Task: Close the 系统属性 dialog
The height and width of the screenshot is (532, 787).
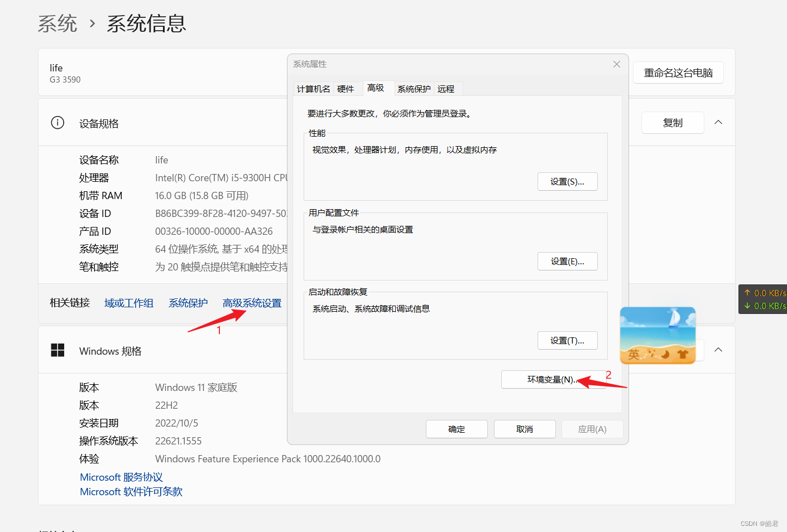Action: pos(617,64)
